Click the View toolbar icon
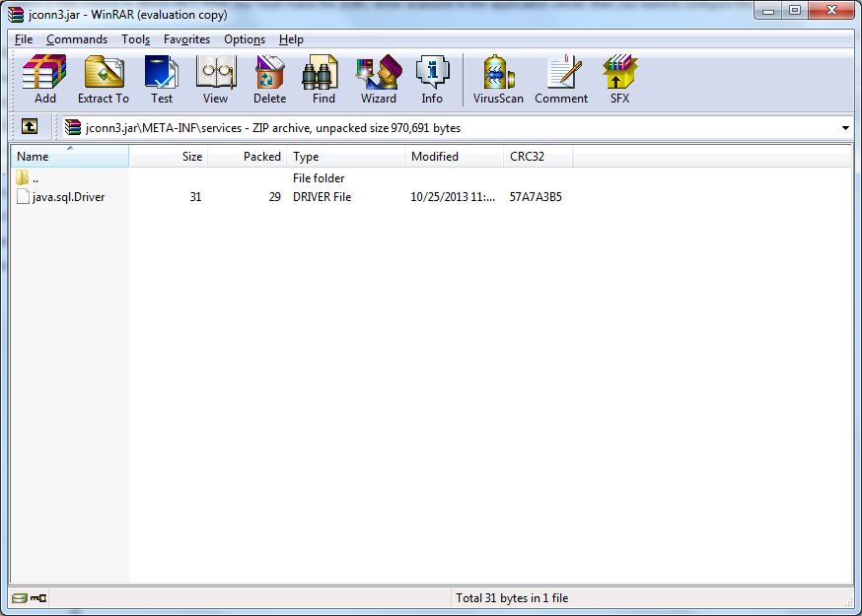The image size is (862, 616). [x=215, y=79]
